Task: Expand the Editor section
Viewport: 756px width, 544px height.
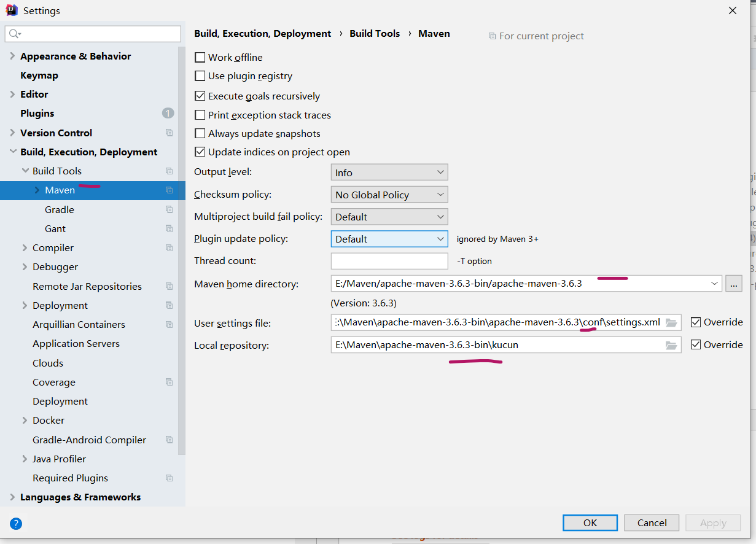Action: [x=12, y=94]
